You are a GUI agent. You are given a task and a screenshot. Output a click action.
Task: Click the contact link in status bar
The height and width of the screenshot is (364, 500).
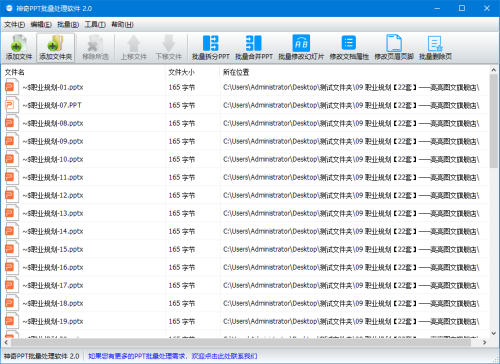173,356
